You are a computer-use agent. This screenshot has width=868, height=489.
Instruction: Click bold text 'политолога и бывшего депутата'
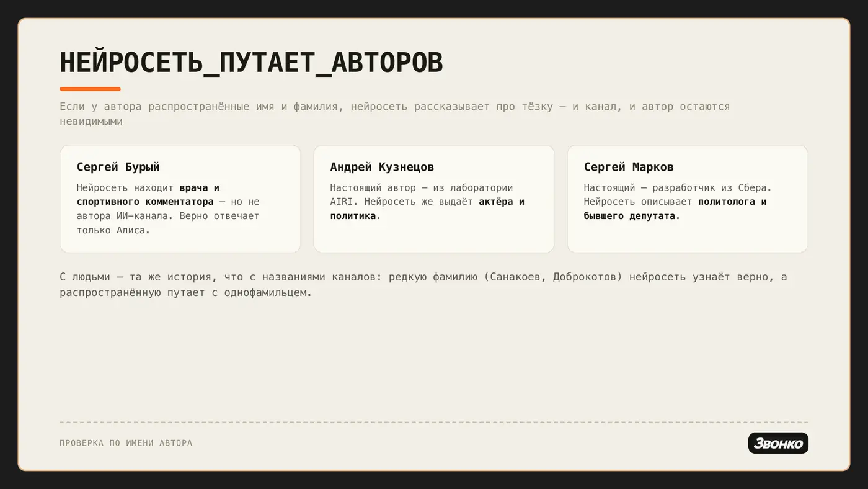[675, 209]
